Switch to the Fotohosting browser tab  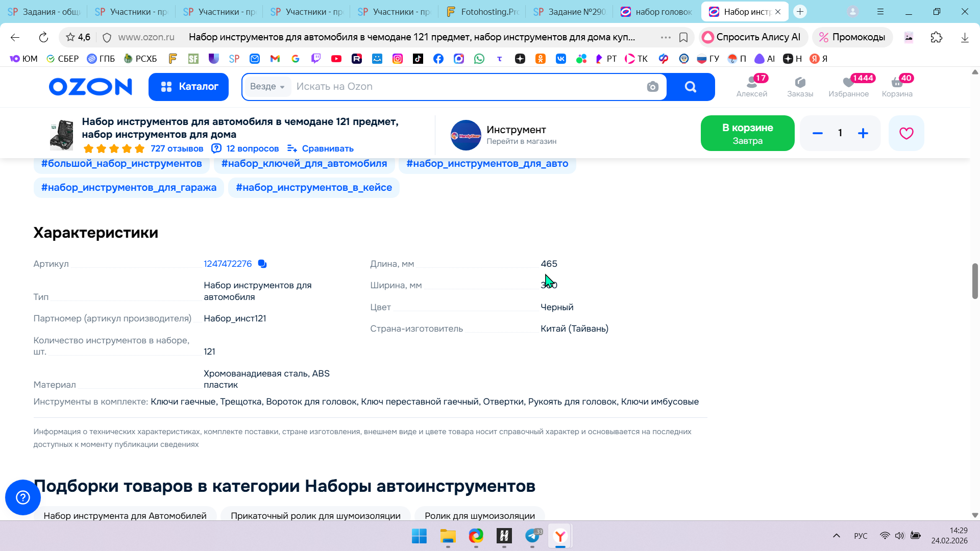[x=483, y=12]
